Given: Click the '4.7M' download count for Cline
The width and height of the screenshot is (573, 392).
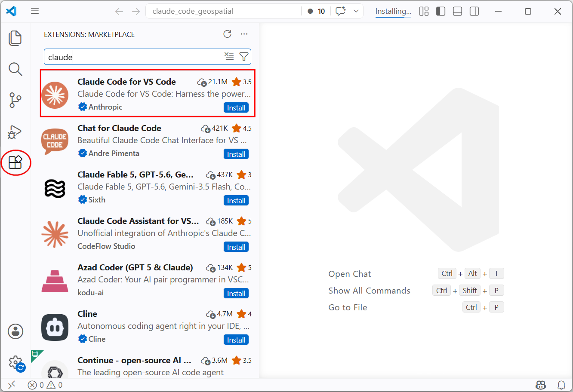Looking at the screenshot, I should click(x=219, y=314).
